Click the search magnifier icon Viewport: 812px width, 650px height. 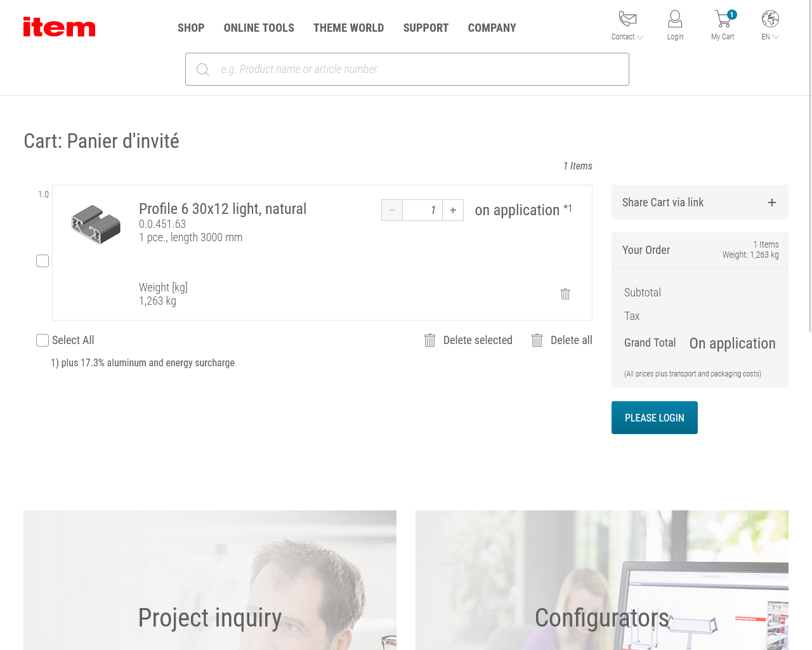pos(203,69)
